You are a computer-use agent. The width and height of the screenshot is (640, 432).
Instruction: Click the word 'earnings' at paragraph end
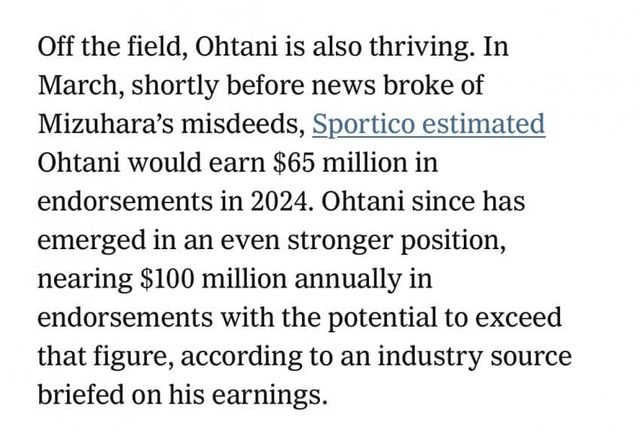tap(270, 396)
